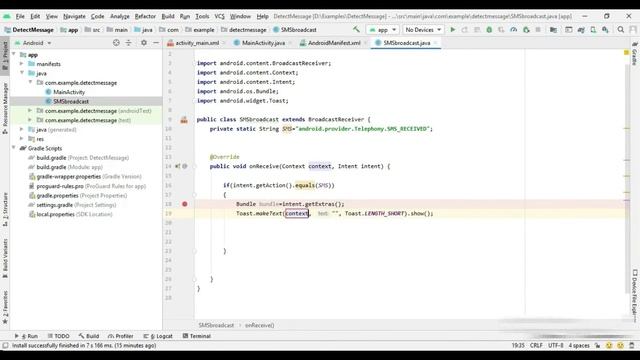Image resolution: width=640 pixels, height=360 pixels.
Task: Click the UTF-8 encoding in status bar
Action: tap(556, 345)
